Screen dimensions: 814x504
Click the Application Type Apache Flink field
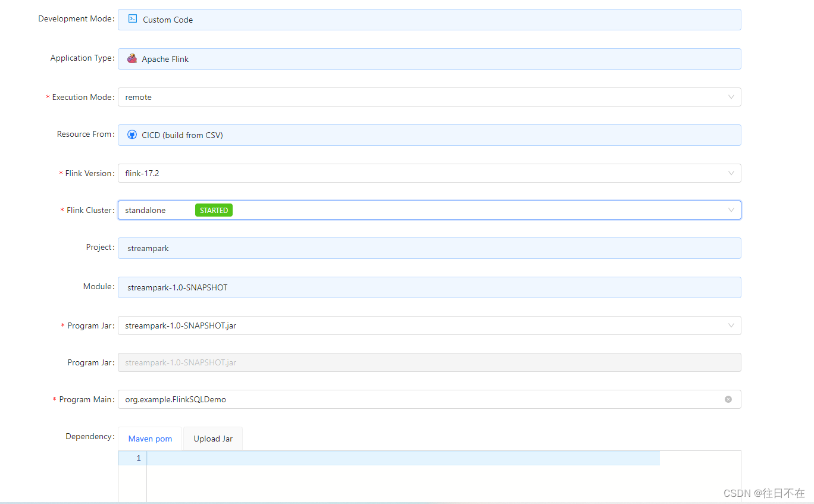coord(429,59)
